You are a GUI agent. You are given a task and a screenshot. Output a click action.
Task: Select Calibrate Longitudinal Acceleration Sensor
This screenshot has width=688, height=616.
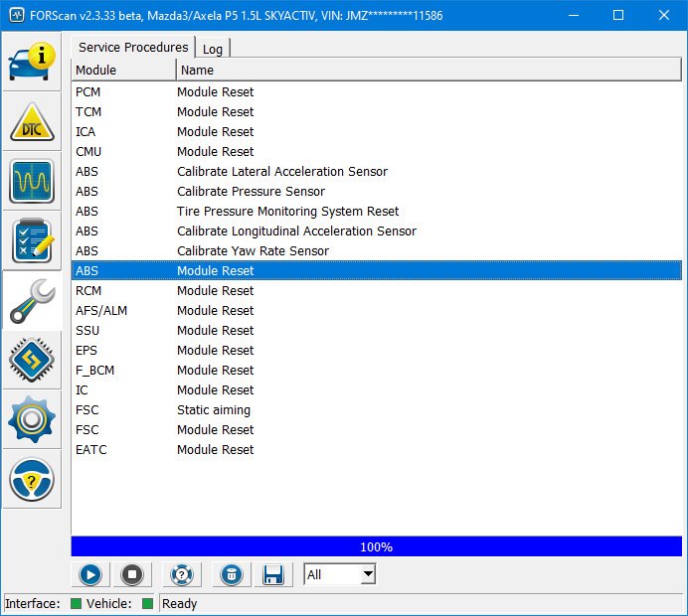coord(377,231)
